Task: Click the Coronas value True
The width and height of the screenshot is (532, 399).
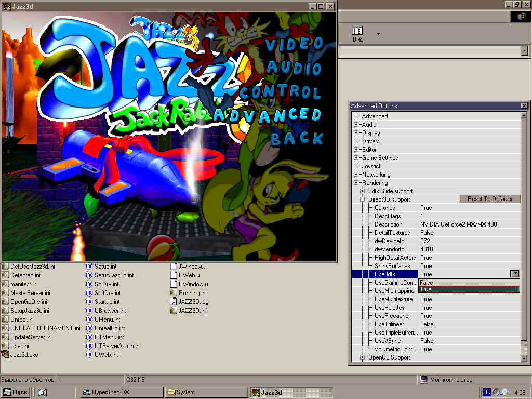Action: 426,208
